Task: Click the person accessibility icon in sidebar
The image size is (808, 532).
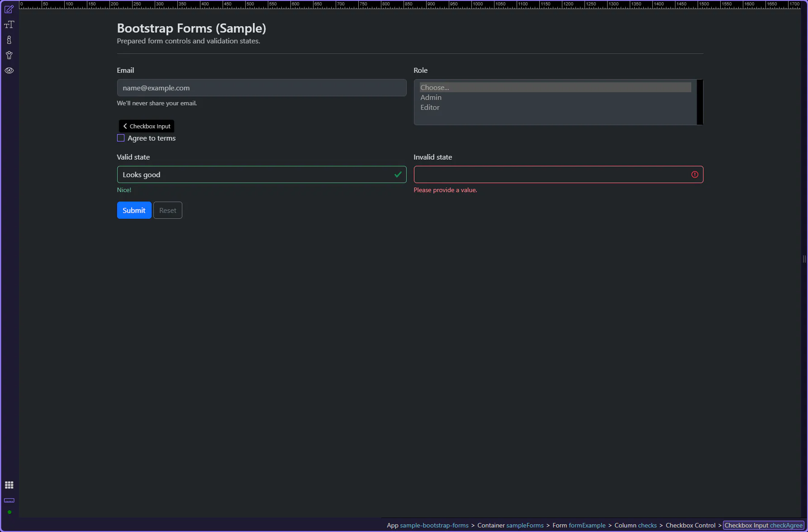Action: [9, 56]
